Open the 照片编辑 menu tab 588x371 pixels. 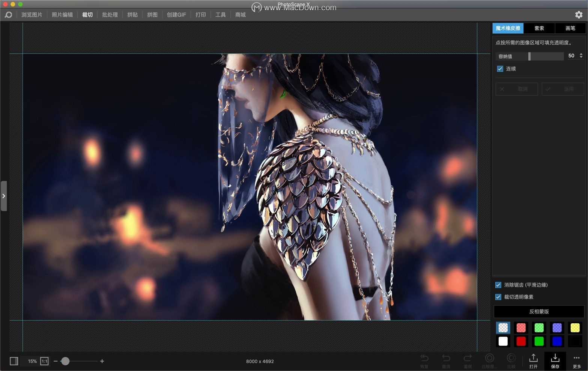[x=62, y=15]
